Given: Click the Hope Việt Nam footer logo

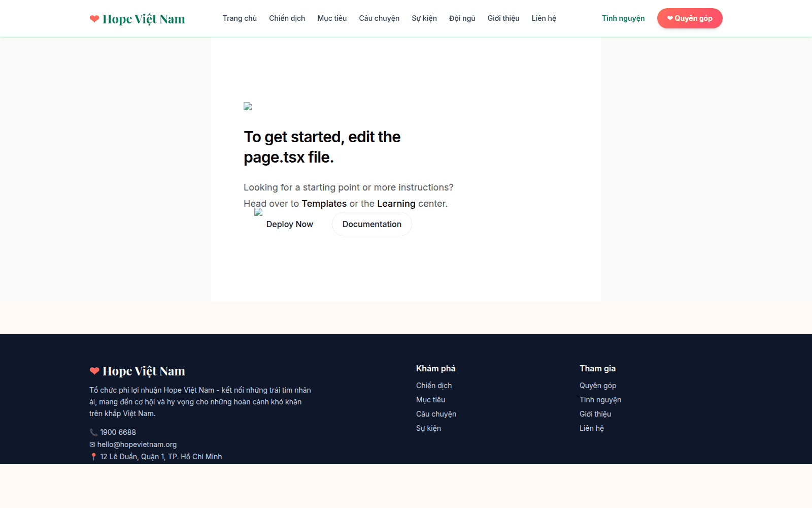Looking at the screenshot, I should tap(137, 371).
